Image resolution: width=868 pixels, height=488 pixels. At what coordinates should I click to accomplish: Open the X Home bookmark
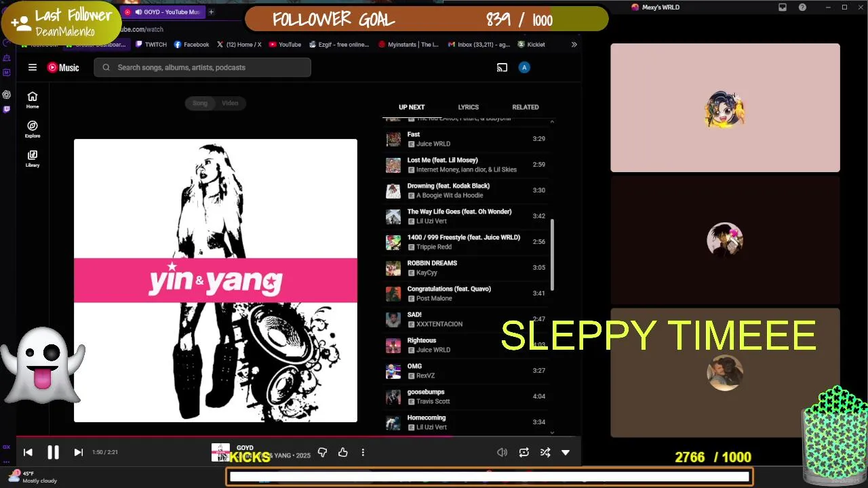(239, 45)
